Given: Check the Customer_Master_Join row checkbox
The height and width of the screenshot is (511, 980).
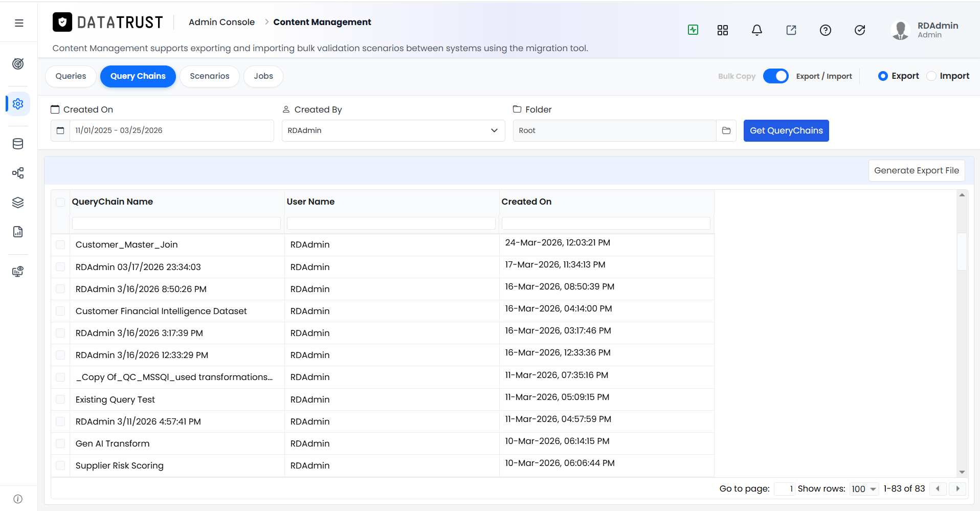Looking at the screenshot, I should (60, 245).
